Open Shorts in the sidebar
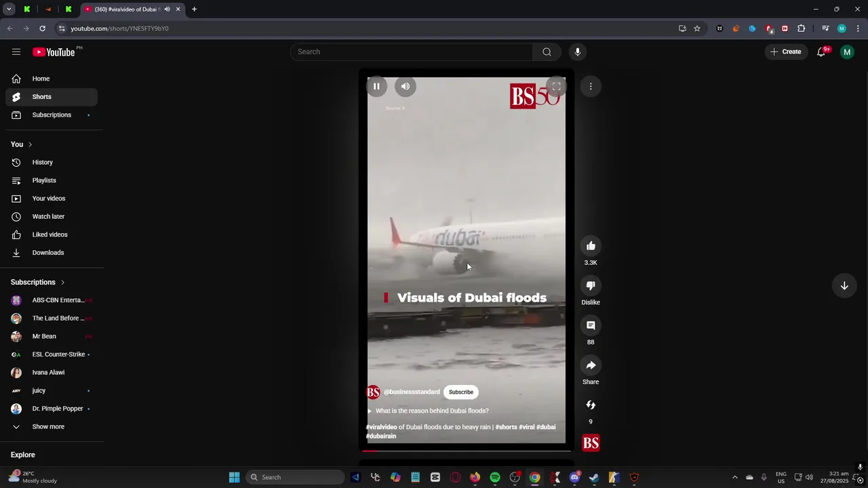This screenshot has height=488, width=868. click(52, 97)
